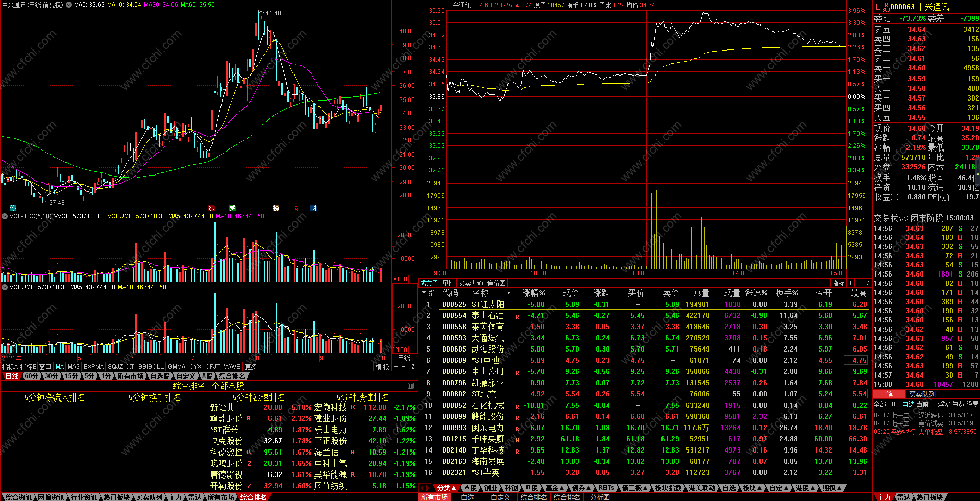Click the 财 event marker under the K-line chart
The height and width of the screenshot is (501, 980).
point(313,208)
